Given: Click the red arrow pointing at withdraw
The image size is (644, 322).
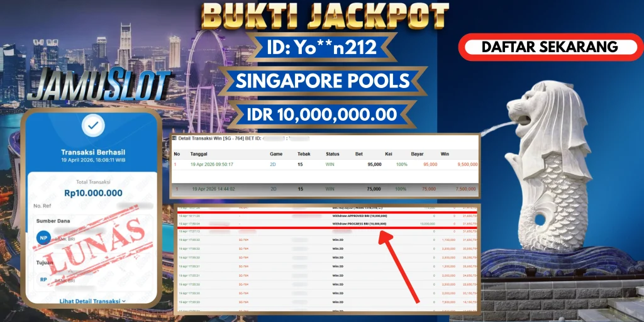Looking at the screenshot, I should click(x=398, y=268).
